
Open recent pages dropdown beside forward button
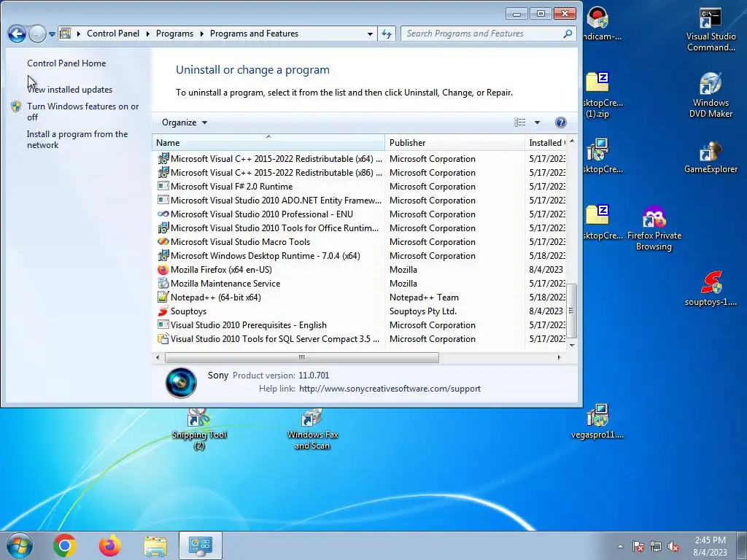click(52, 34)
